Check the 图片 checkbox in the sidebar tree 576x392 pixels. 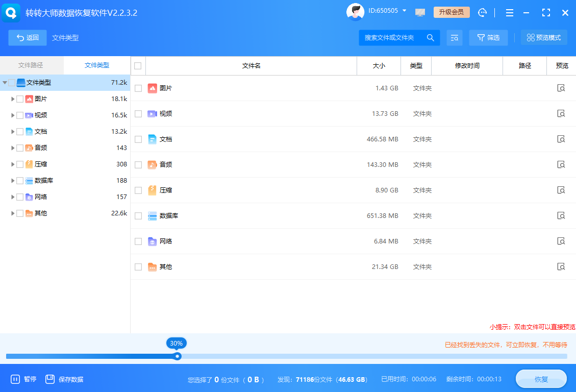tap(21, 99)
